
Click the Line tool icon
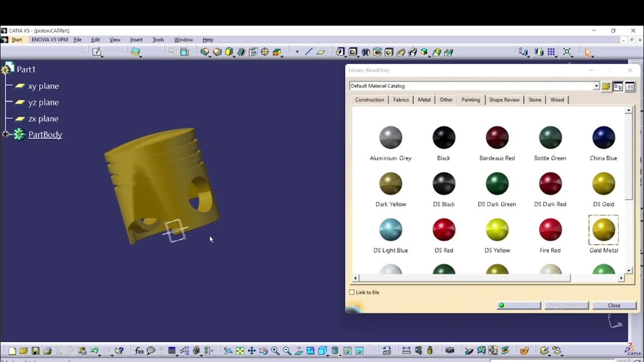point(308,52)
